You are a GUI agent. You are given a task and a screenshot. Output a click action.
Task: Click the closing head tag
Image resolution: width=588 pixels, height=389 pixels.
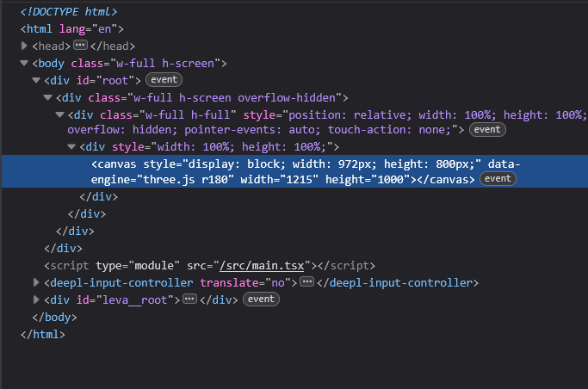[113, 46]
